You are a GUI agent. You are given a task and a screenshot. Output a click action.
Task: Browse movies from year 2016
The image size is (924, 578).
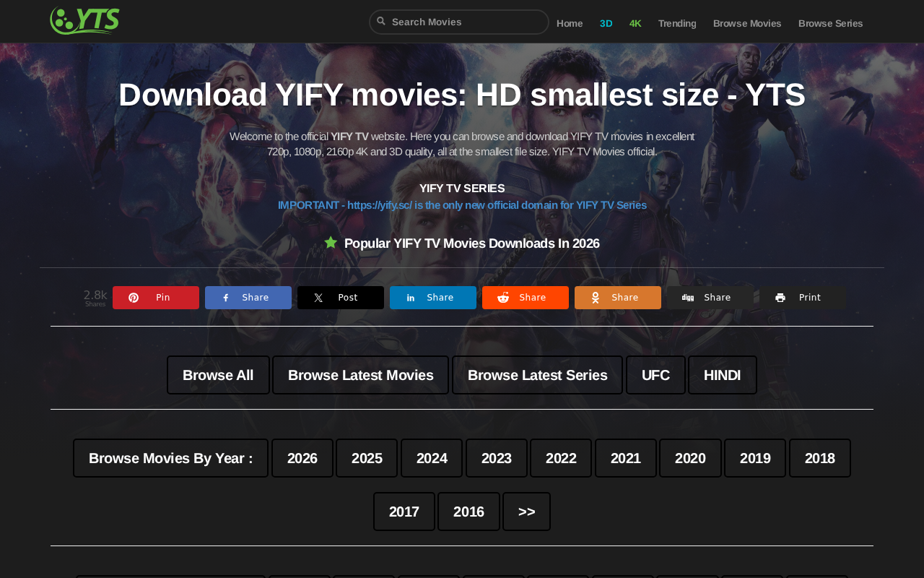point(468,512)
